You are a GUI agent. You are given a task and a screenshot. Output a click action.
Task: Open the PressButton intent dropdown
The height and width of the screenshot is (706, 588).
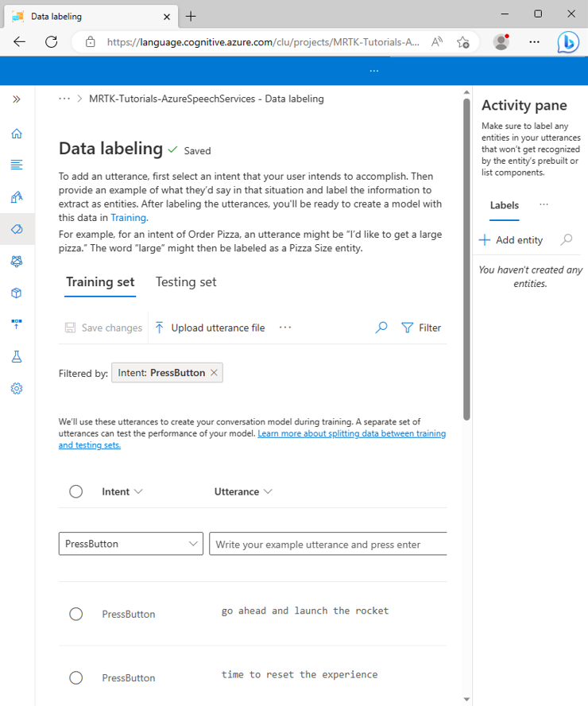131,544
